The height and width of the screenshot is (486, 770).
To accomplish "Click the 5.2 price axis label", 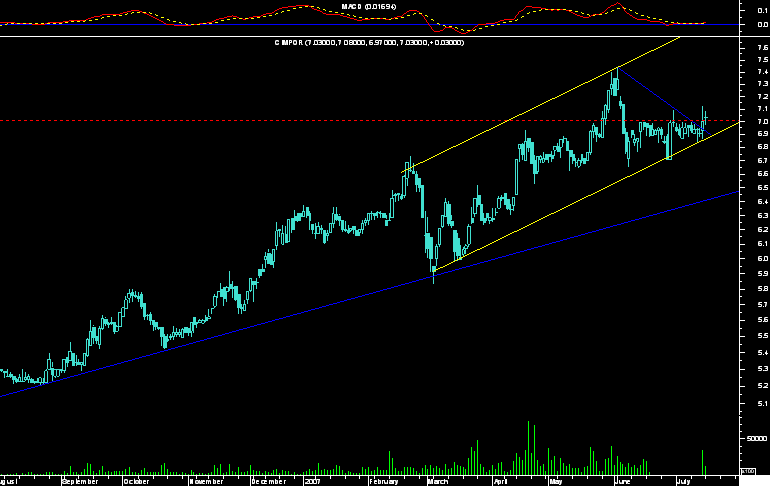I will coord(763,386).
